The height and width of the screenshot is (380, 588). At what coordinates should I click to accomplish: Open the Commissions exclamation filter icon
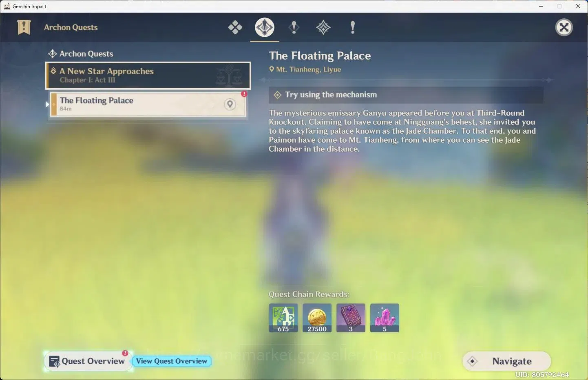tap(353, 28)
